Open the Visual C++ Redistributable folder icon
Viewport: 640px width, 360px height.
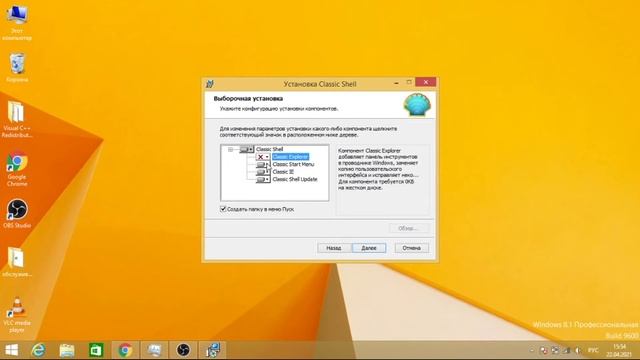(x=17, y=119)
